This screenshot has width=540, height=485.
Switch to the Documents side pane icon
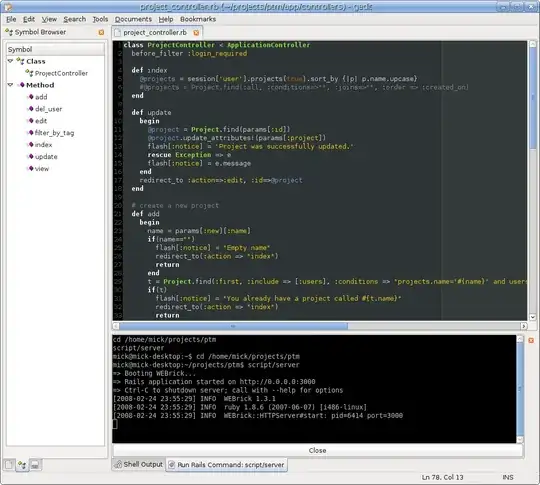pyautogui.click(x=9, y=465)
